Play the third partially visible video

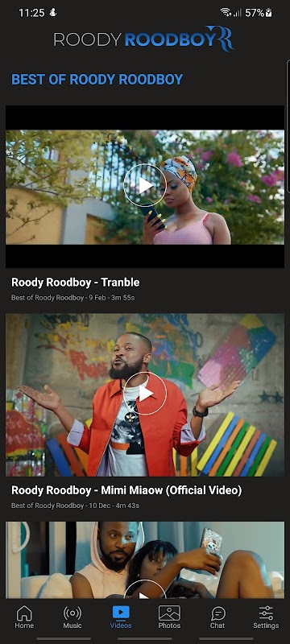click(x=145, y=590)
